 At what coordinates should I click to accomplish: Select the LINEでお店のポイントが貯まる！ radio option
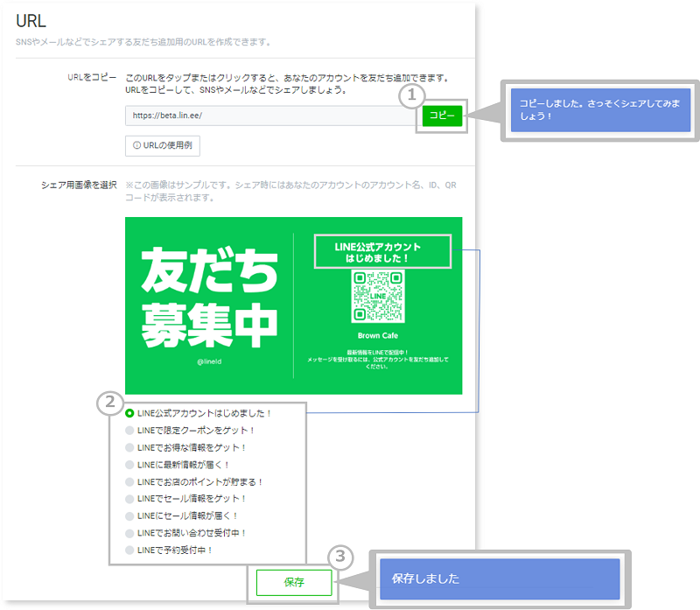click(x=129, y=482)
